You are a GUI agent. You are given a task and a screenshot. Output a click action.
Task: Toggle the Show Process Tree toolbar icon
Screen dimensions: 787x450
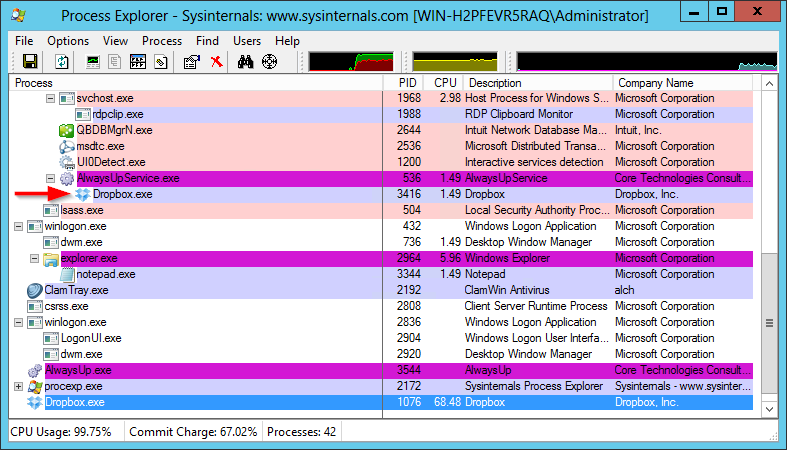[115, 62]
